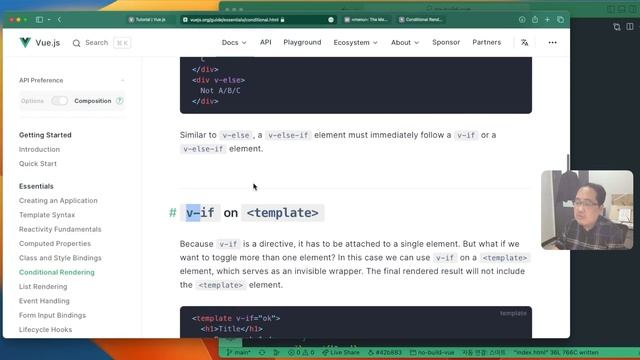Open Creating an Application link
This screenshot has width=640, height=360.
point(58,200)
